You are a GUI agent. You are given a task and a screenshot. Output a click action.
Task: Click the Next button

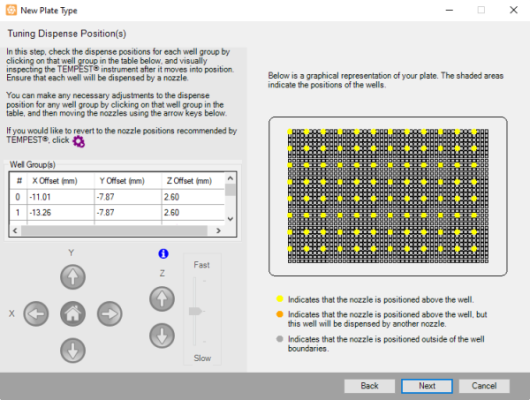(x=427, y=386)
